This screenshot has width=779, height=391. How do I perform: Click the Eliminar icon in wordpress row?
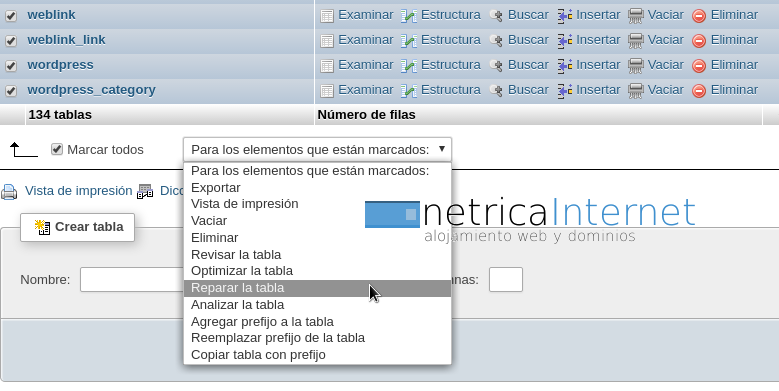click(699, 66)
